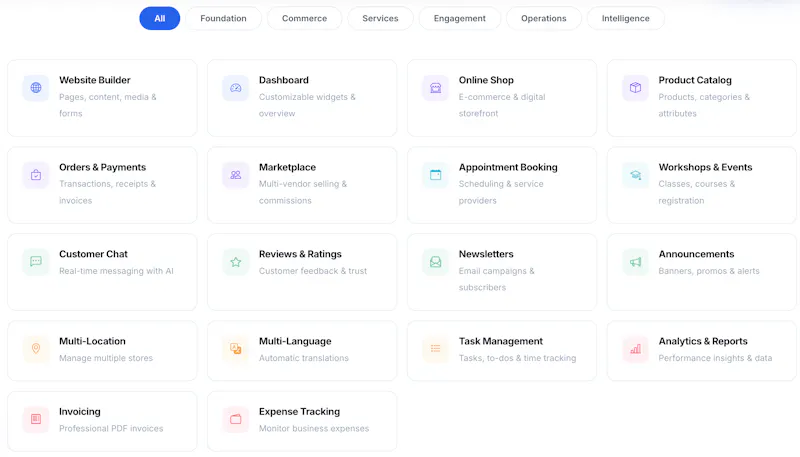Click the Customer Chat message bubble icon
800x457 pixels.
tap(36, 262)
